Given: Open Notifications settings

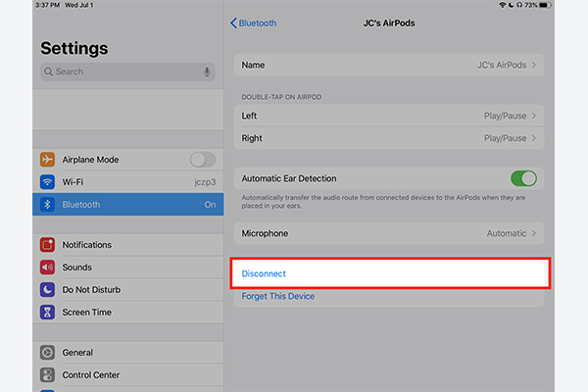Looking at the screenshot, I should (127, 245).
